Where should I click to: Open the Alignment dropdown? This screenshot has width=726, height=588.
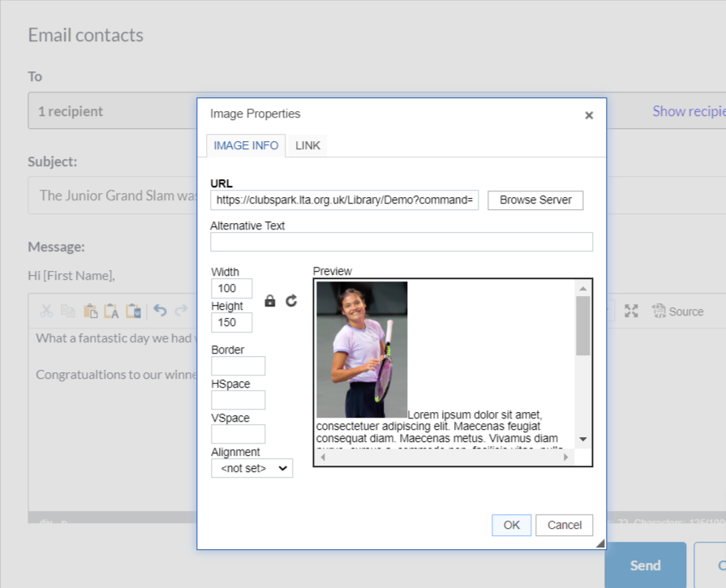point(252,468)
